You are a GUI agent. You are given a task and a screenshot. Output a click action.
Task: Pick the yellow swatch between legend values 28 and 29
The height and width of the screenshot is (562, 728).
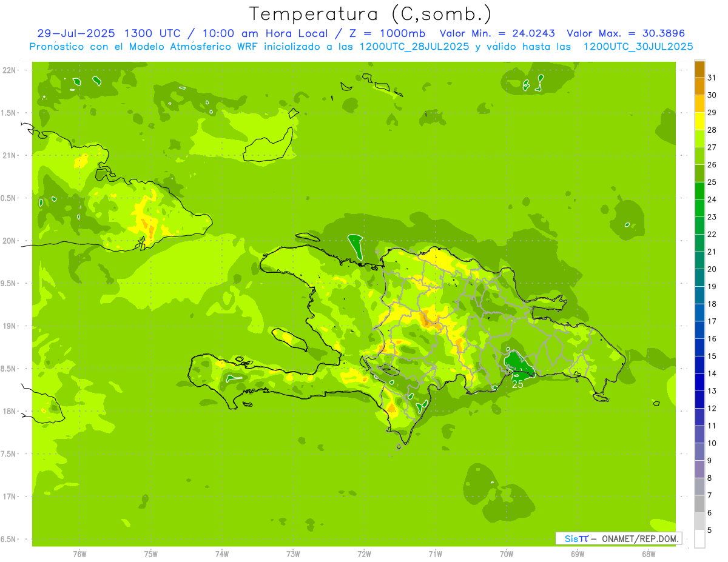pos(699,121)
